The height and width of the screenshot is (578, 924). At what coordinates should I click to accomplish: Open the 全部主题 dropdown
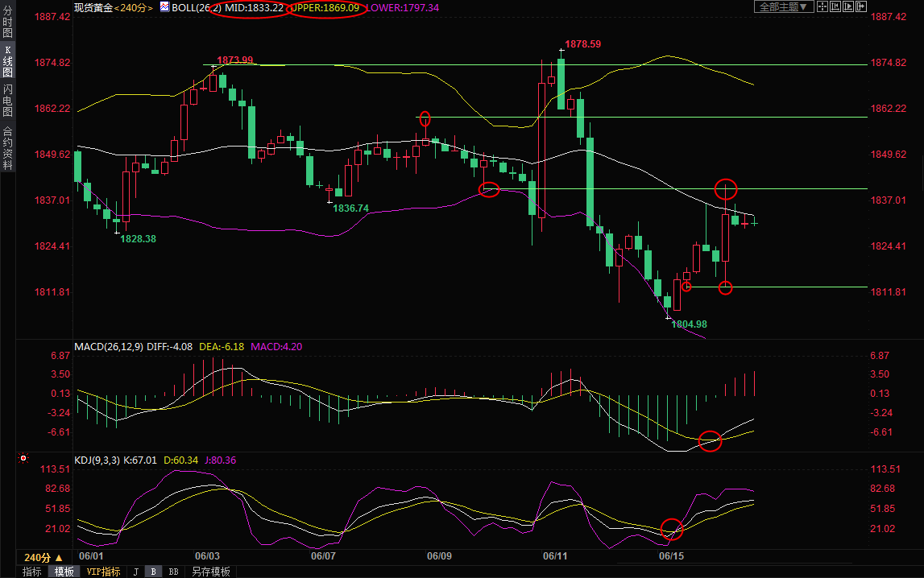[781, 7]
